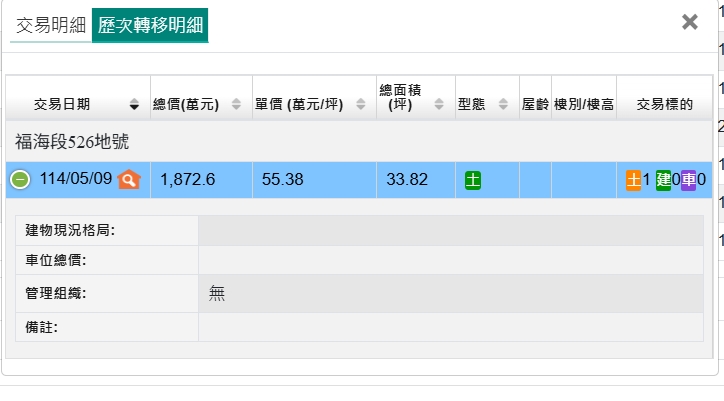Click the 福海段526地號 group row
This screenshot has width=724, height=401.
point(72,142)
